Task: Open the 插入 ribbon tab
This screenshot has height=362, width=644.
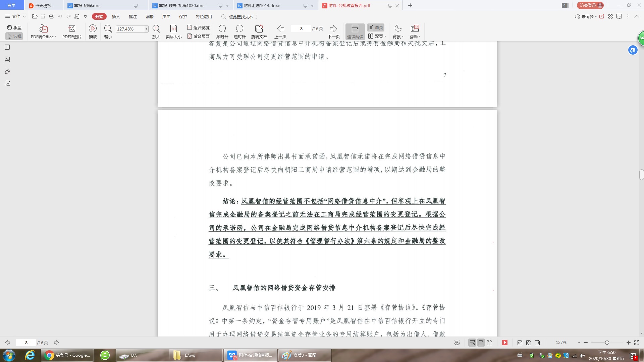Action: (x=116, y=16)
